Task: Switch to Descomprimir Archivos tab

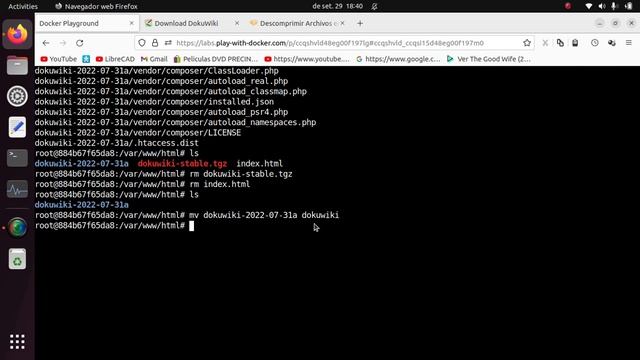Action: pos(296,24)
